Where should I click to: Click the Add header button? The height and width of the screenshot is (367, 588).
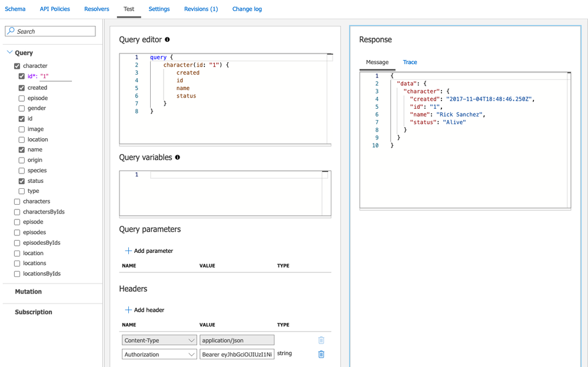click(145, 310)
